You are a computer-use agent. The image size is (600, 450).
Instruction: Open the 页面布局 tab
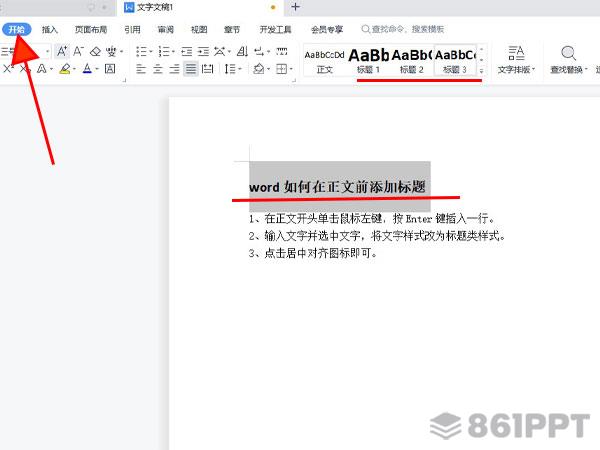(x=91, y=29)
